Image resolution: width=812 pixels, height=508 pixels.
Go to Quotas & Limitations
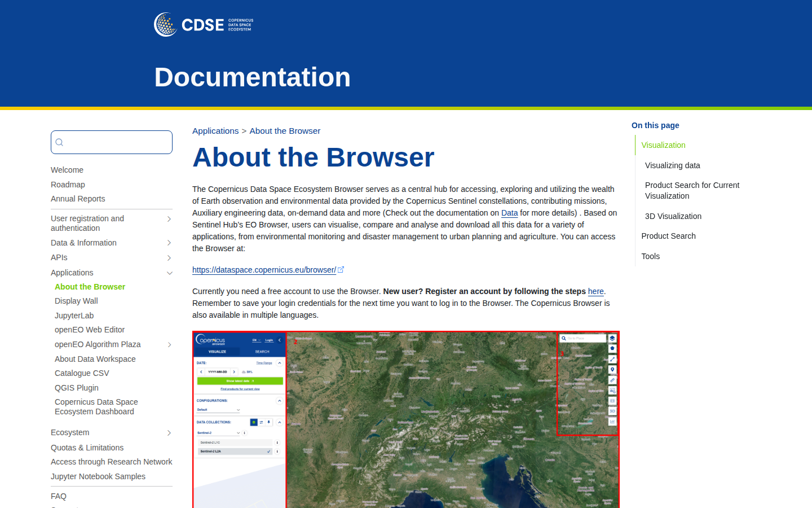coord(87,448)
